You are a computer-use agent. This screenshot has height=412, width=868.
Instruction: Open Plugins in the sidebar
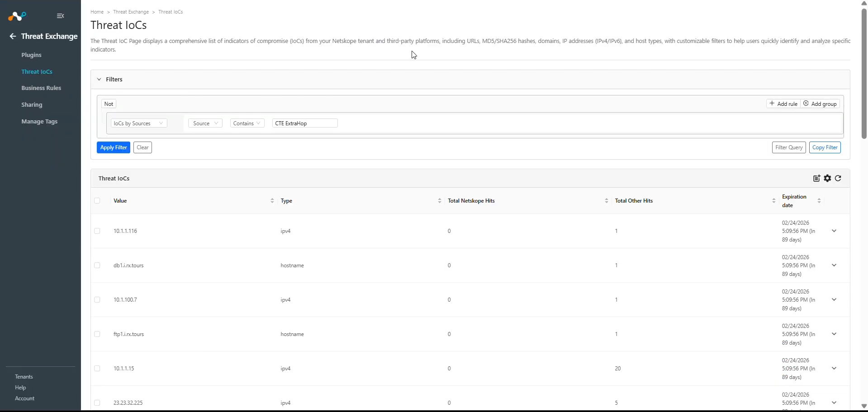coord(32,55)
